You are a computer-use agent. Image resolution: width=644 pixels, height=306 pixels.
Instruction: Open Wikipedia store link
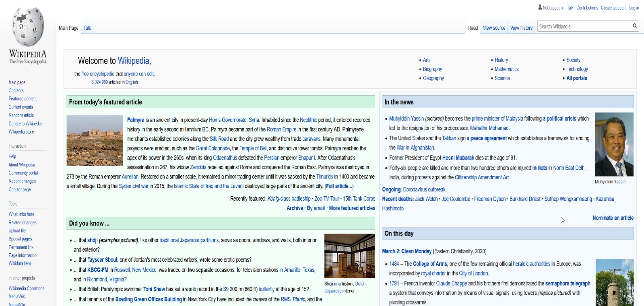point(21,131)
